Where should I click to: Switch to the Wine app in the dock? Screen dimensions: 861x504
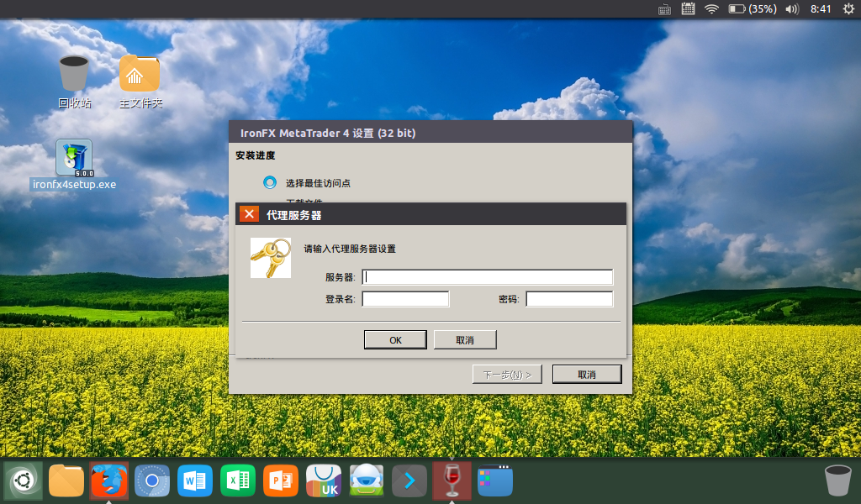click(x=452, y=481)
